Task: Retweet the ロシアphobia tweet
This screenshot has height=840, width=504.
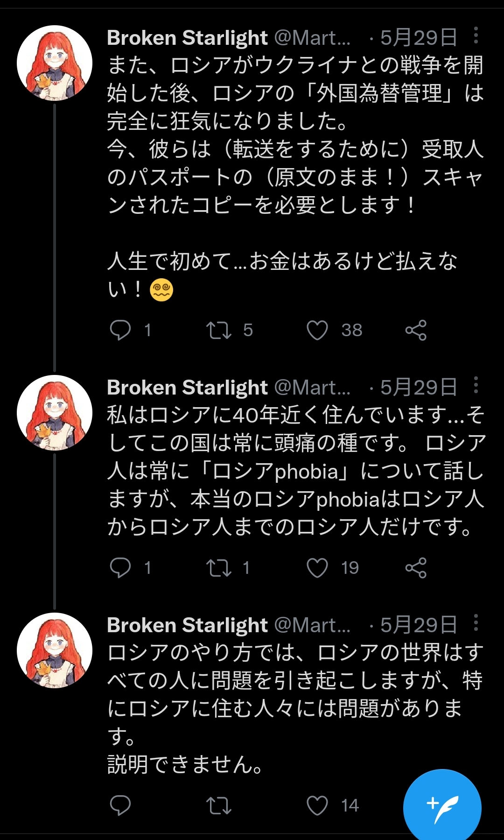Action: [x=219, y=568]
